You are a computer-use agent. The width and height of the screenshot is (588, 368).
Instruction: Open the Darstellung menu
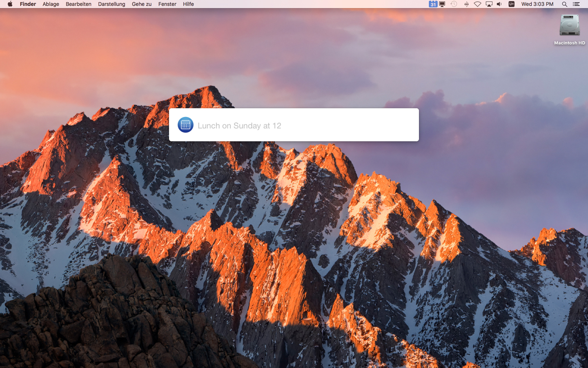[111, 4]
